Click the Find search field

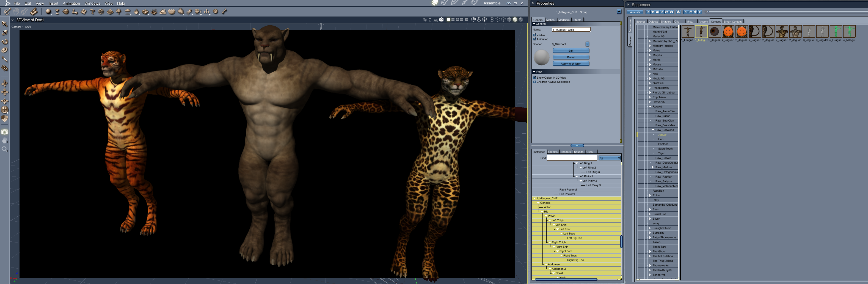pyautogui.click(x=572, y=158)
